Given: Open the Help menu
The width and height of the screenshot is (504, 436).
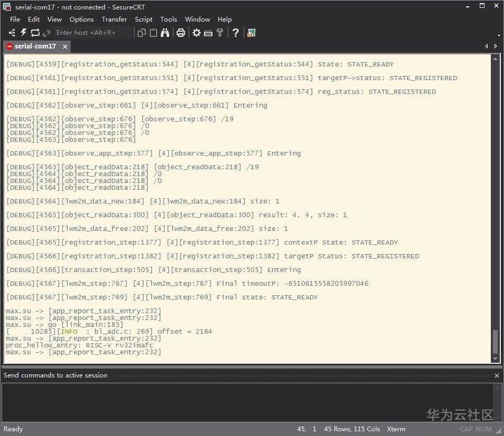Looking at the screenshot, I should tap(225, 20).
